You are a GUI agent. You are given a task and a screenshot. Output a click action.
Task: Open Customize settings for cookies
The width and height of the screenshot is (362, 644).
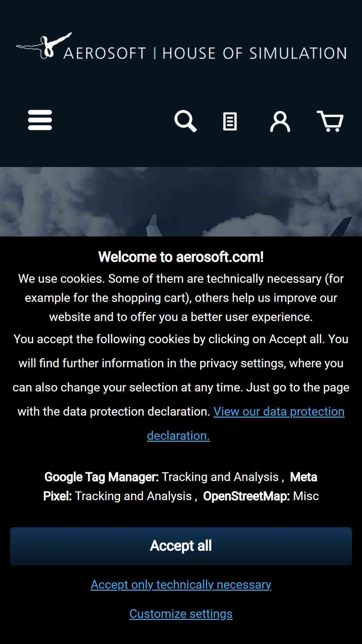pos(181,613)
